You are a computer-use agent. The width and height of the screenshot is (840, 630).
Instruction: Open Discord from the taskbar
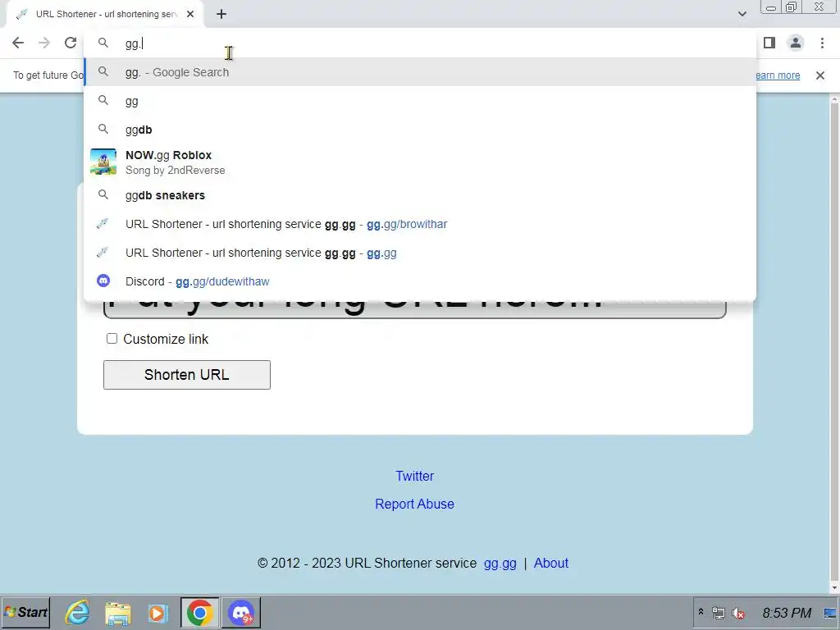pos(241,612)
